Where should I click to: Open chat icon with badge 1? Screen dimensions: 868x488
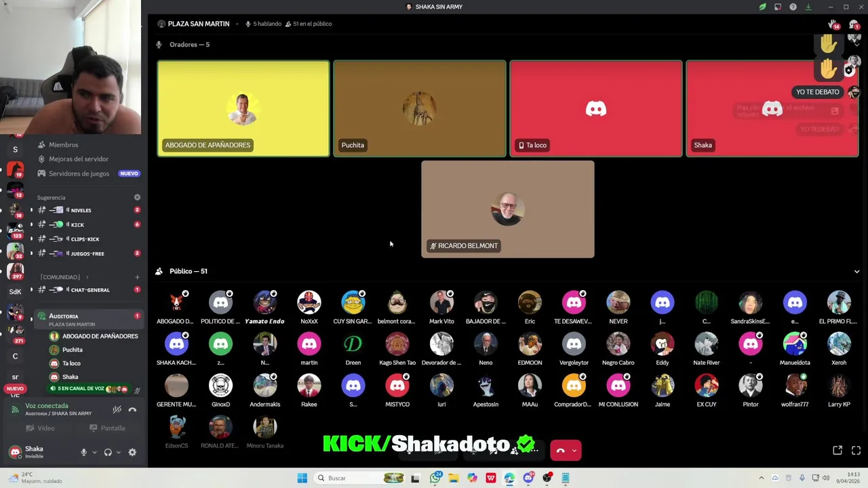854,25
